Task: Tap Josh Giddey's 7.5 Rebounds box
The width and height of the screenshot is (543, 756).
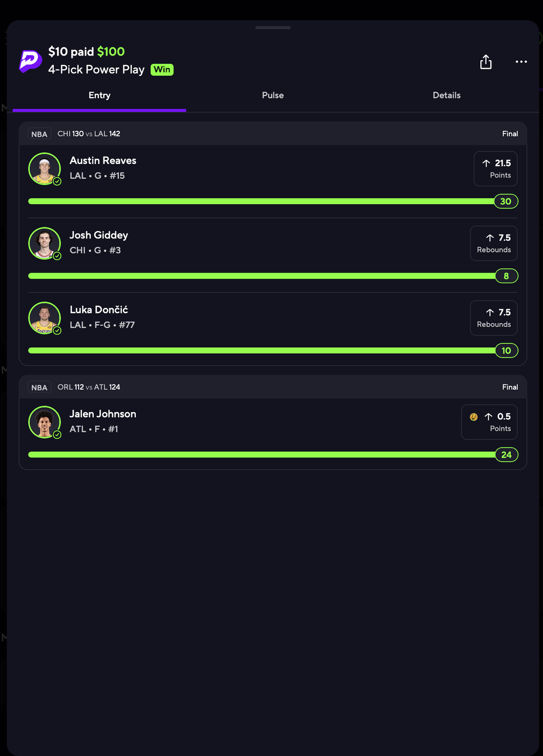Action: pyautogui.click(x=494, y=243)
